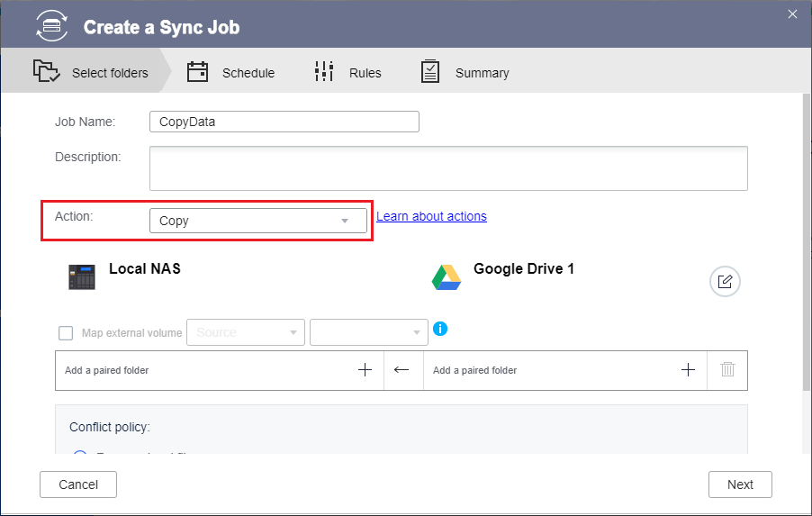Open the blue info icon tooltip
This screenshot has width=812, height=516.
(439, 329)
